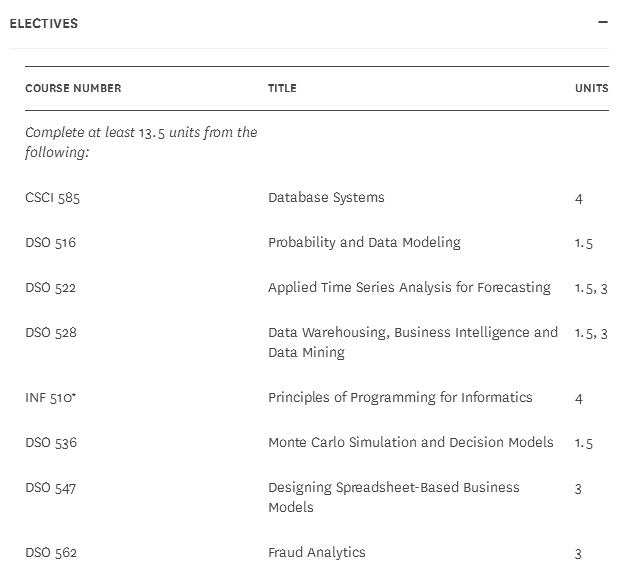Open the DSO 528 course link
Image resolution: width=632 pixels, height=584 pixels.
50,333
